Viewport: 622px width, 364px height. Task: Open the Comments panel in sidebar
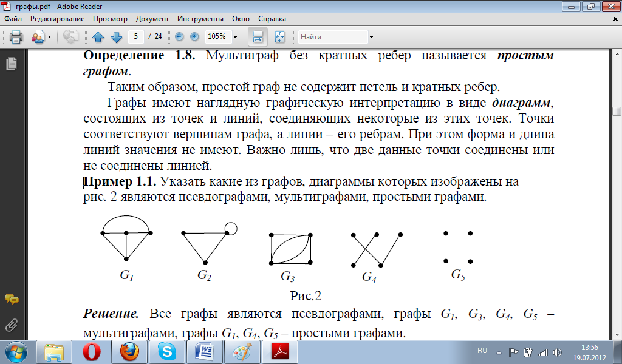12,300
